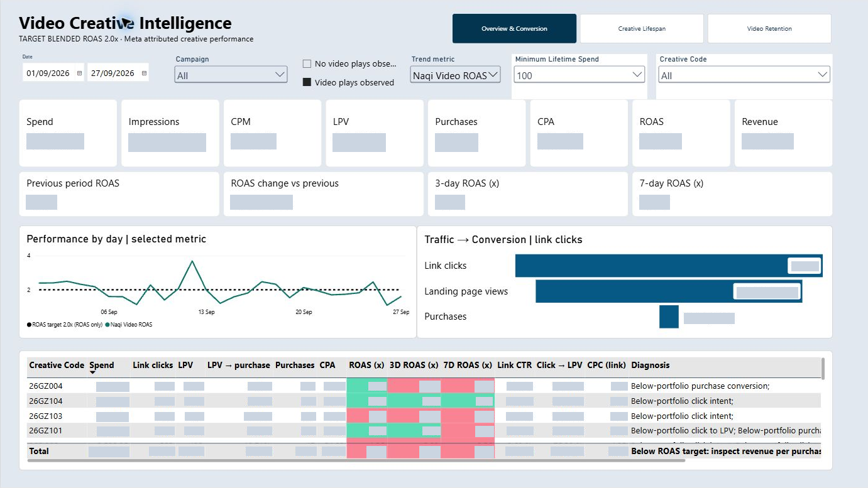Go to the Video Retention tab
This screenshot has height=488, width=868.
pyautogui.click(x=769, y=28)
